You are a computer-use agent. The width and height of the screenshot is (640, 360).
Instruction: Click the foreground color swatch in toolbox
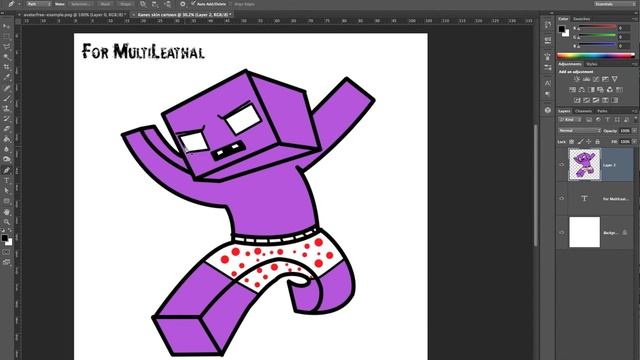(4, 238)
